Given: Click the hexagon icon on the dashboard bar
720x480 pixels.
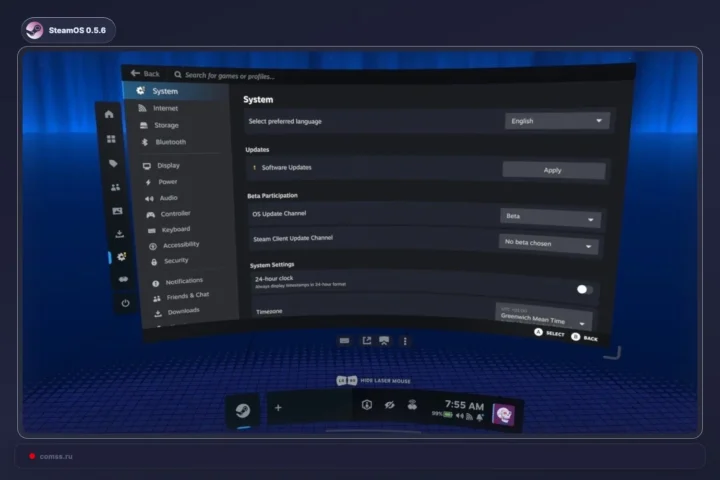Looking at the screenshot, I should pos(366,405).
